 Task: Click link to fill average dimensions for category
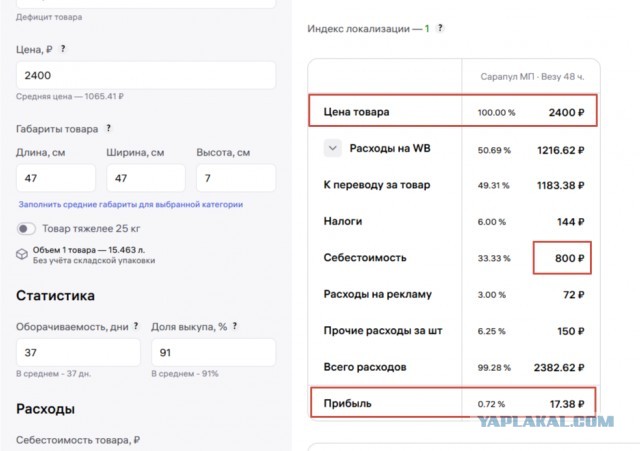[130, 204]
